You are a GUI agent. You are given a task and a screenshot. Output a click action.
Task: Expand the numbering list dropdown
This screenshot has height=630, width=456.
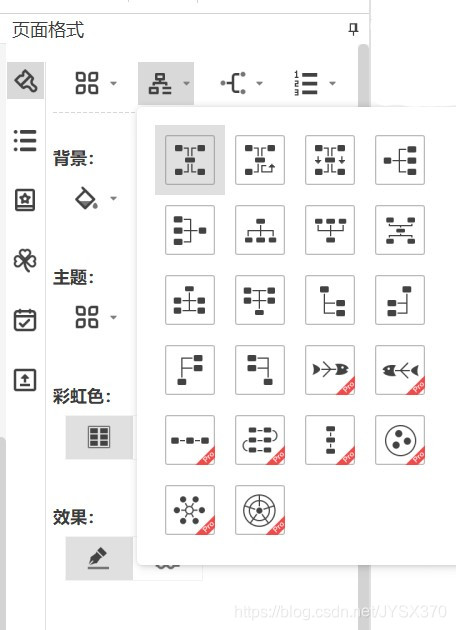314,83
